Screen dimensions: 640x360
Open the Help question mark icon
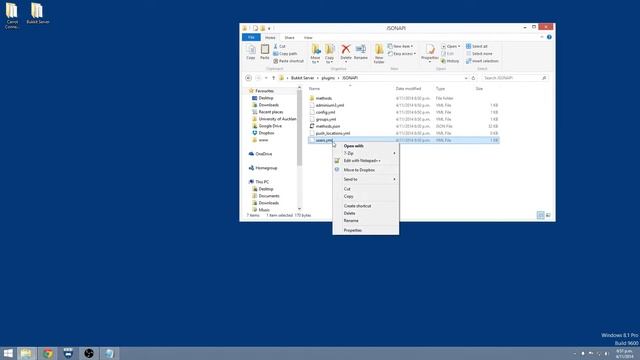[x=549, y=37]
